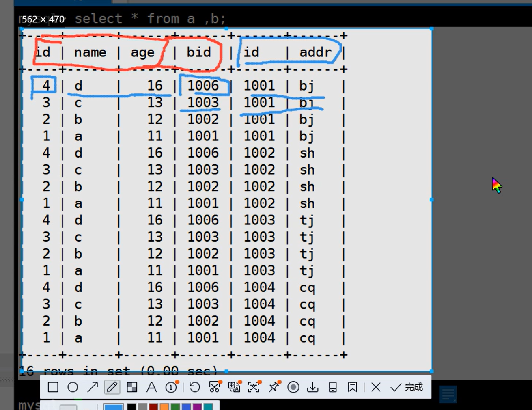Toggle the pencil freehand tool
The height and width of the screenshot is (410, 532).
pyautogui.click(x=112, y=387)
